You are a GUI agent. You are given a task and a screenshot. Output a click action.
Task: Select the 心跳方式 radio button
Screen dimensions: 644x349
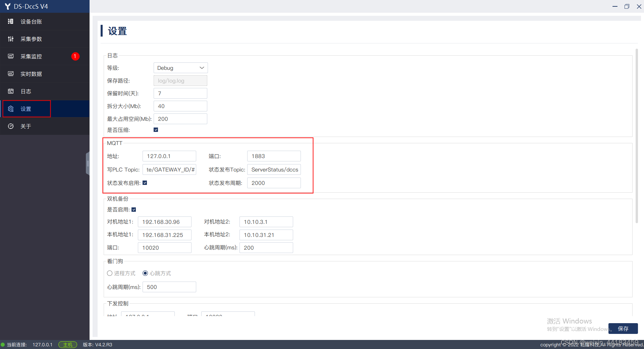(145, 273)
